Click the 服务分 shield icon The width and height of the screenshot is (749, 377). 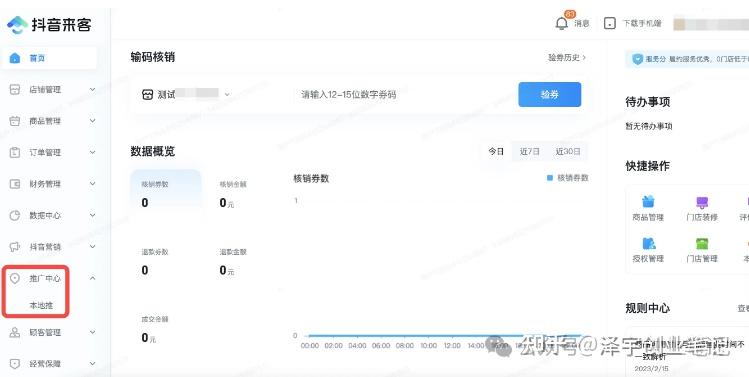[x=637, y=59]
